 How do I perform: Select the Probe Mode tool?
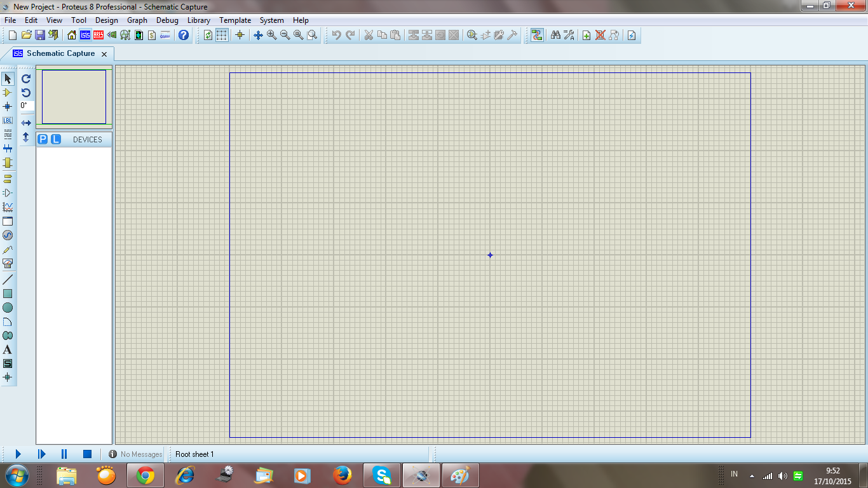pos(8,249)
